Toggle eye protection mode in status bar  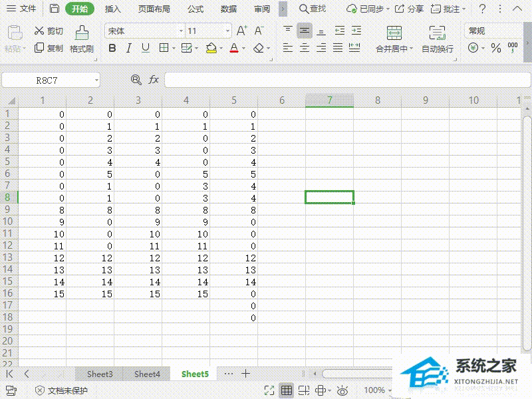point(342,390)
